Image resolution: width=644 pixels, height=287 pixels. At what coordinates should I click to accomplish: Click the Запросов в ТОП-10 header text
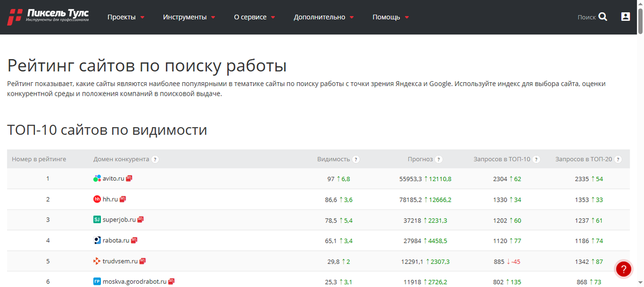(502, 159)
